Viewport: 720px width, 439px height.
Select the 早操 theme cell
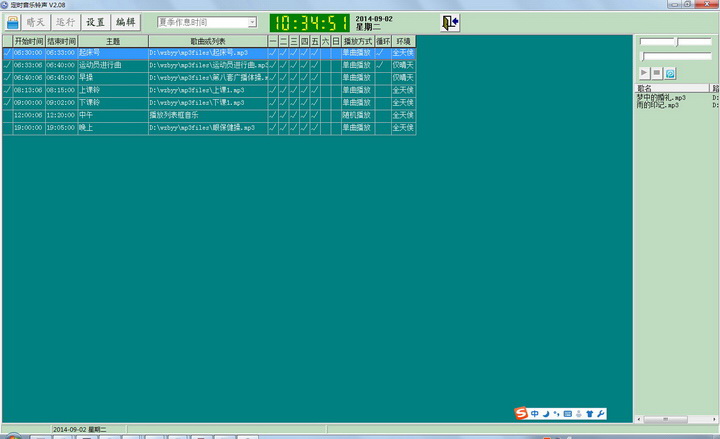tap(113, 78)
